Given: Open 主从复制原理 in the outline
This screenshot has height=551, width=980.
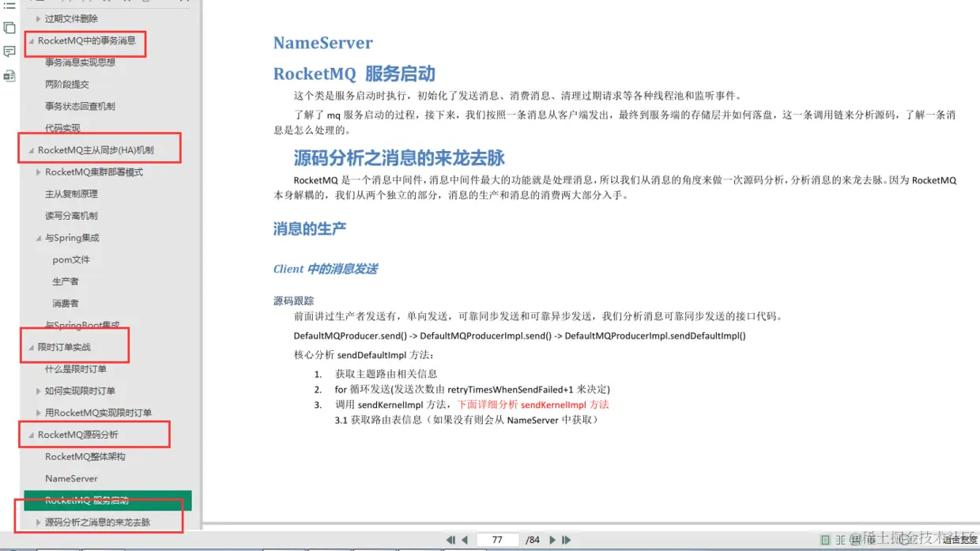Looking at the screenshot, I should (x=71, y=194).
